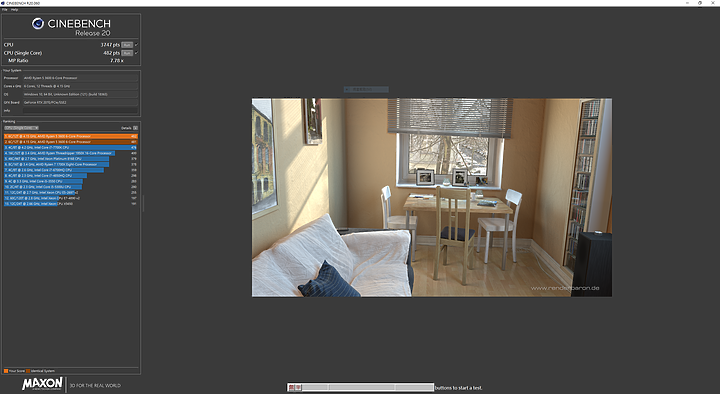This screenshot has height=394, width=720.
Task: Click the empty Info field
Action: 80,111
